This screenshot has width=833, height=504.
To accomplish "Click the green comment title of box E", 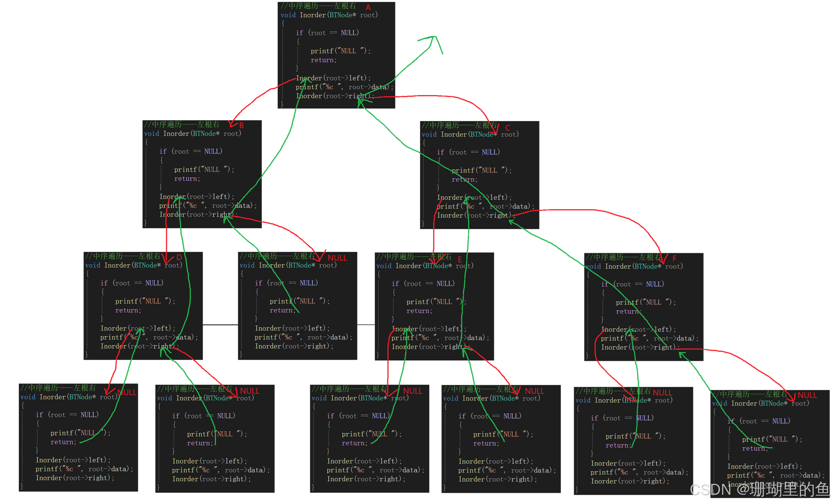I will pos(414,256).
